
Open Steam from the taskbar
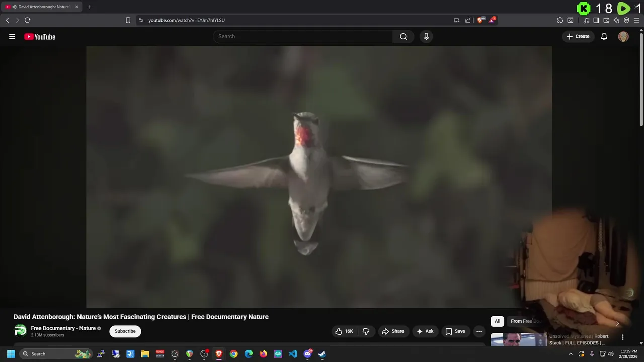[x=322, y=354]
